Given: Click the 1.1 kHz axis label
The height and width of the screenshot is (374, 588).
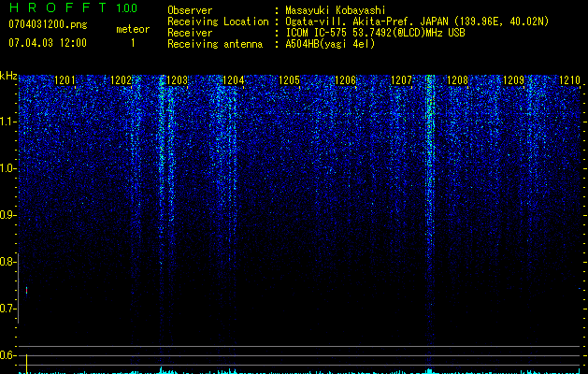Looking at the screenshot, I should [x=7, y=122].
